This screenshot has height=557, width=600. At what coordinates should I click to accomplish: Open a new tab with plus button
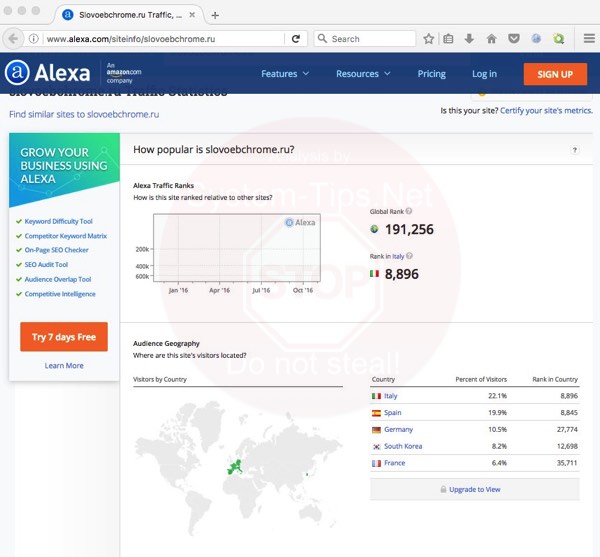coord(215,15)
